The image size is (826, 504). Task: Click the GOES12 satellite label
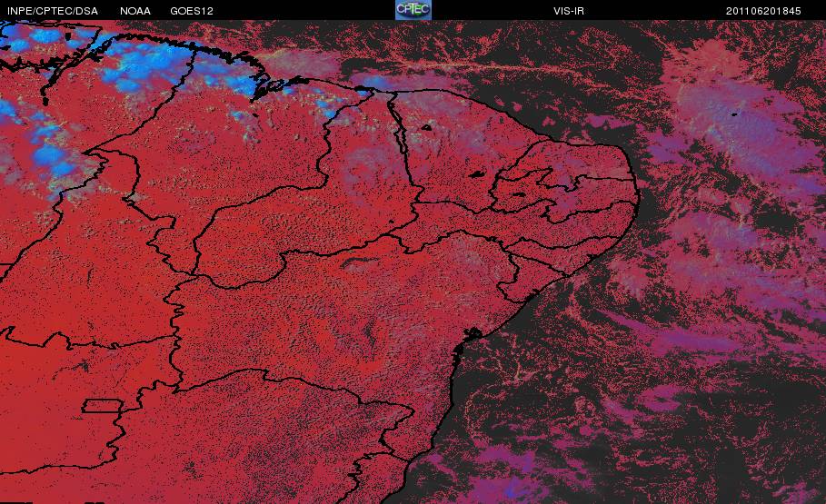[192, 11]
